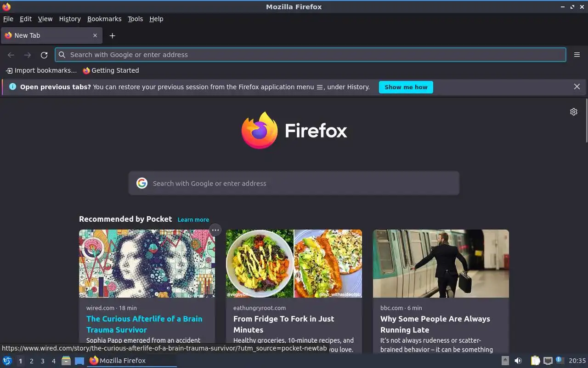
Task: Open The Curious Afterlife of a Brain Trauma Survivor
Action: (144, 324)
